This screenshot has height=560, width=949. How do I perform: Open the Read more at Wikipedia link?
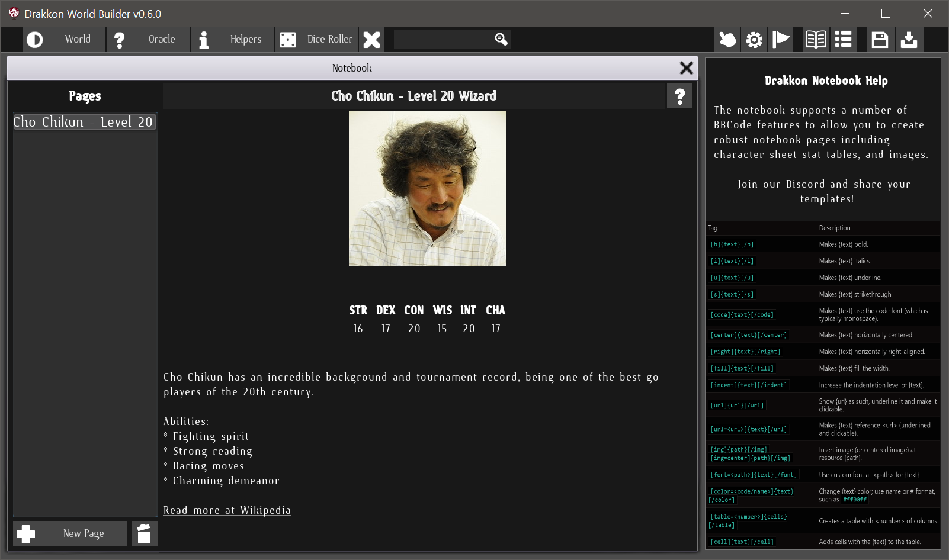(x=227, y=510)
